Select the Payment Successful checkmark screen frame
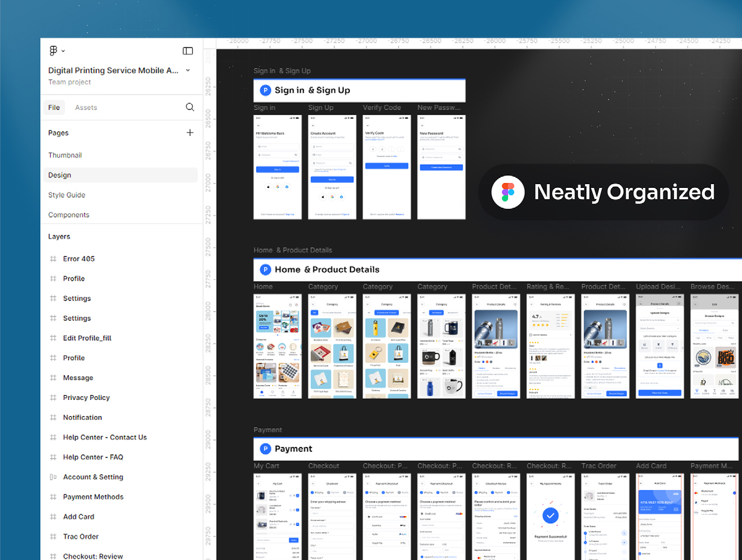The image size is (742, 560). (x=550, y=517)
